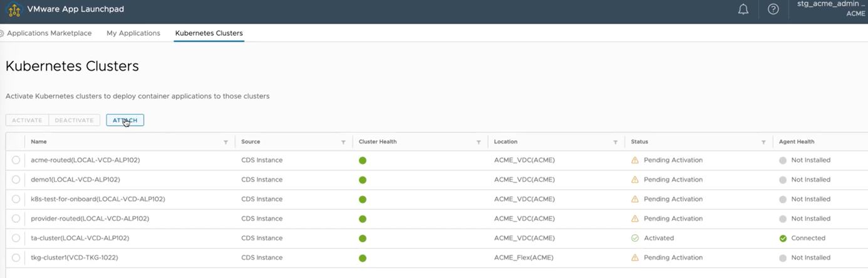The width and height of the screenshot is (868, 278).
Task: Click the Name column filter icon
Action: [225, 142]
